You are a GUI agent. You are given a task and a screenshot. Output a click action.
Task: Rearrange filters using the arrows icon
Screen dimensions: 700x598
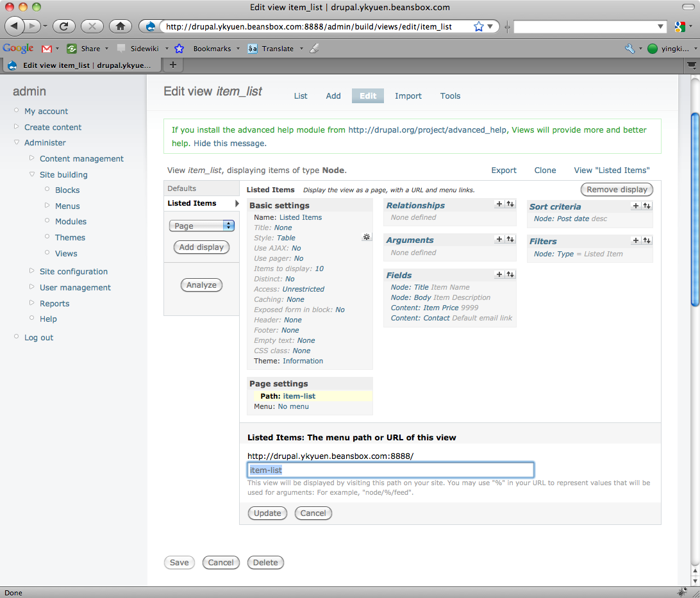[647, 240]
